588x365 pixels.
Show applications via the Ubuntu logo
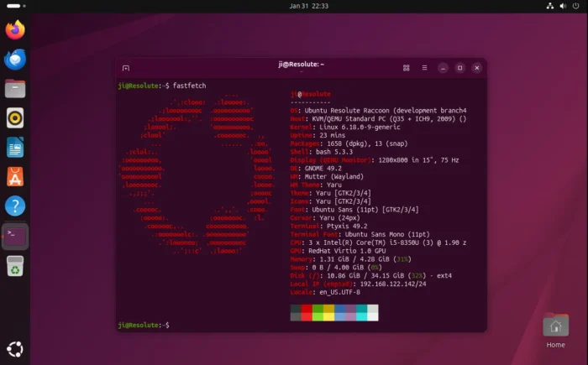(15, 349)
